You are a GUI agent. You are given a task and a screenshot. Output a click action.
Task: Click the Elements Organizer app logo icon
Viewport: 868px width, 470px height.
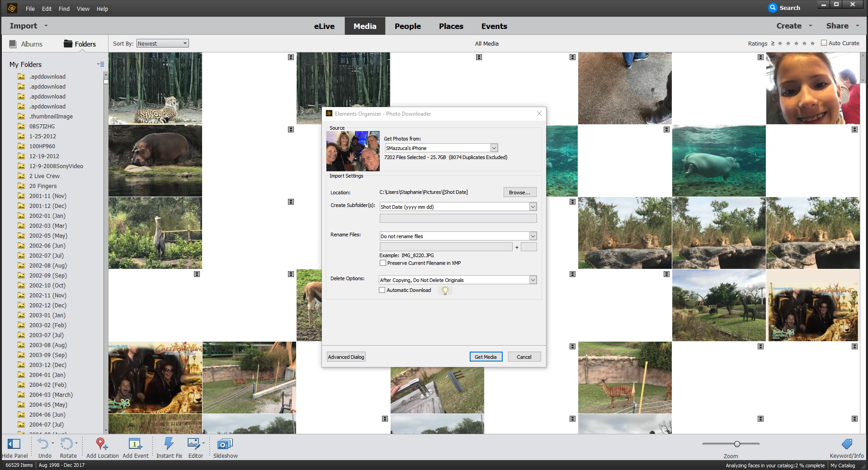[12, 8]
